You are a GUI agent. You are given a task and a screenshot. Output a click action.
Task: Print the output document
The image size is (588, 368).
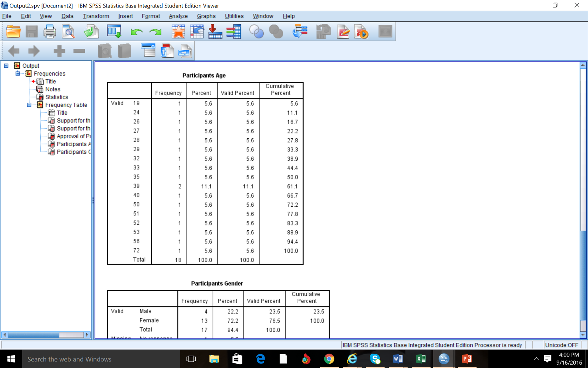click(50, 31)
